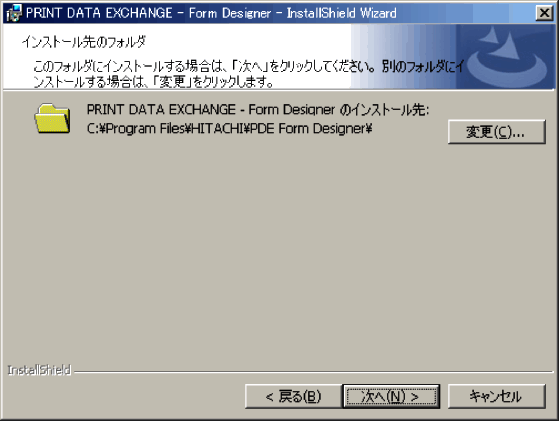Proceed with the 次へ(N) > button
The image size is (559, 421).
click(x=391, y=396)
